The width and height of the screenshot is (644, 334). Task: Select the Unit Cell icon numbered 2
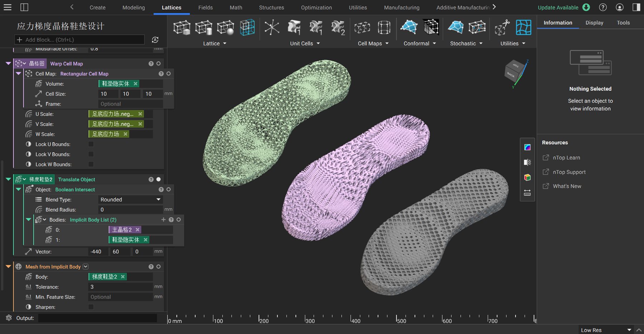[338, 28]
